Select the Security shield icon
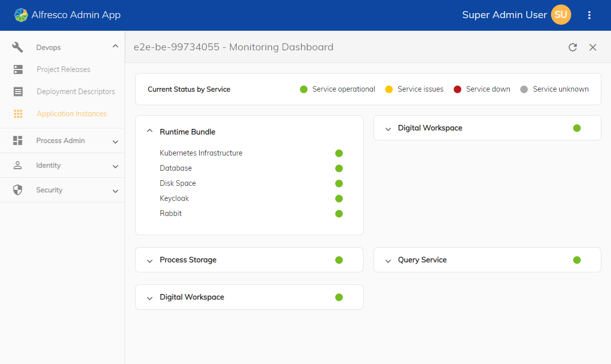This screenshot has height=364, width=611. (x=18, y=190)
